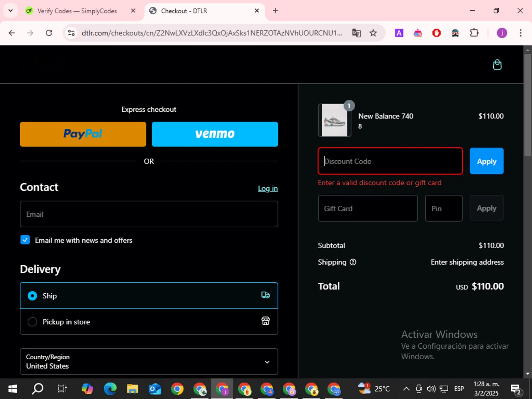The image size is (532, 399).
Task: Click the browser forward arrow
Action: click(x=31, y=33)
